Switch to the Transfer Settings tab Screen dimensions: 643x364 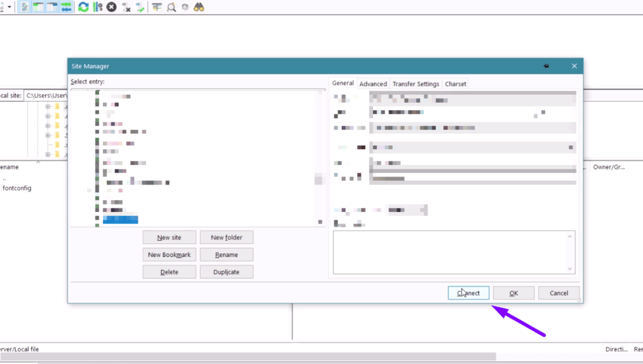(416, 84)
